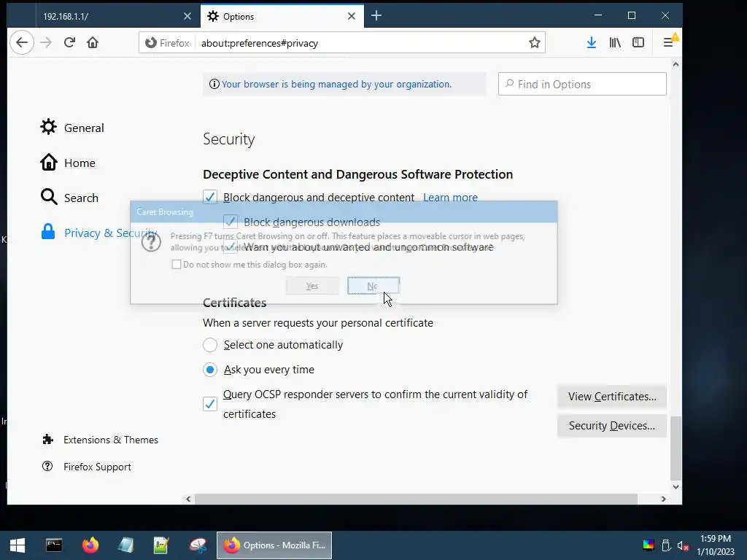The image size is (747, 560).
Task: Open Extensions & Themes
Action: tap(101, 440)
